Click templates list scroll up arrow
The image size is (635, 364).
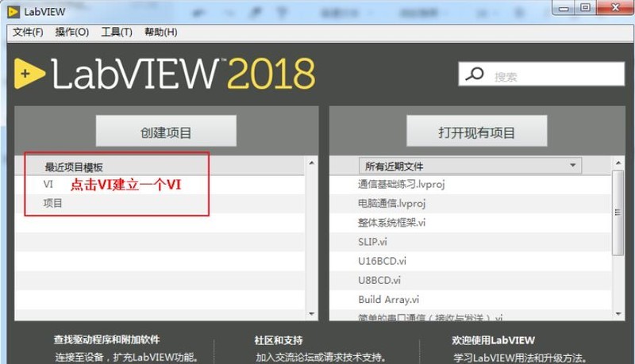pyautogui.click(x=311, y=163)
